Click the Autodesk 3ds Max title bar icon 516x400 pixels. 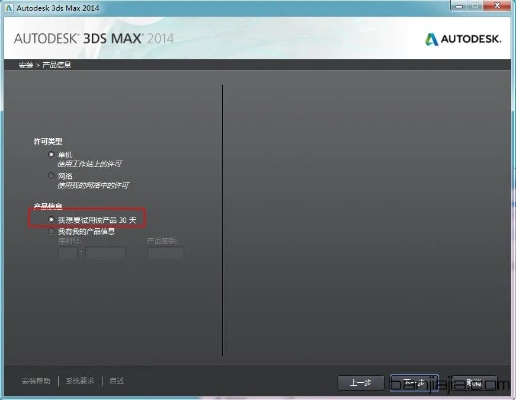tap(9, 8)
